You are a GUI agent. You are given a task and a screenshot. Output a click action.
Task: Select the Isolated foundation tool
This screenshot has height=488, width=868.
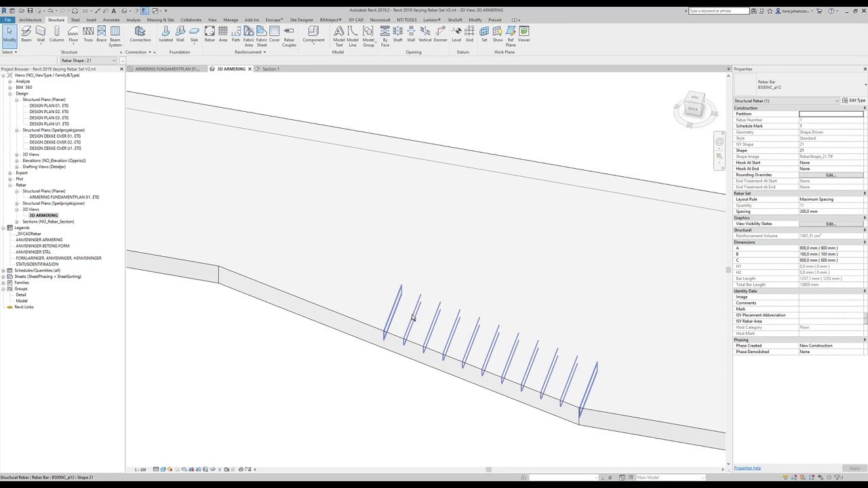click(x=165, y=35)
